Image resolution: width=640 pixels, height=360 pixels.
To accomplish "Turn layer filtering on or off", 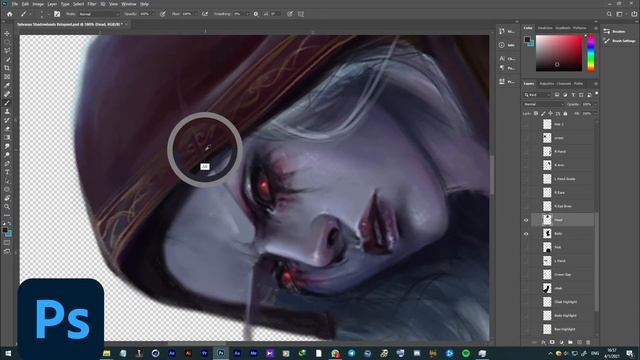I will (597, 93).
